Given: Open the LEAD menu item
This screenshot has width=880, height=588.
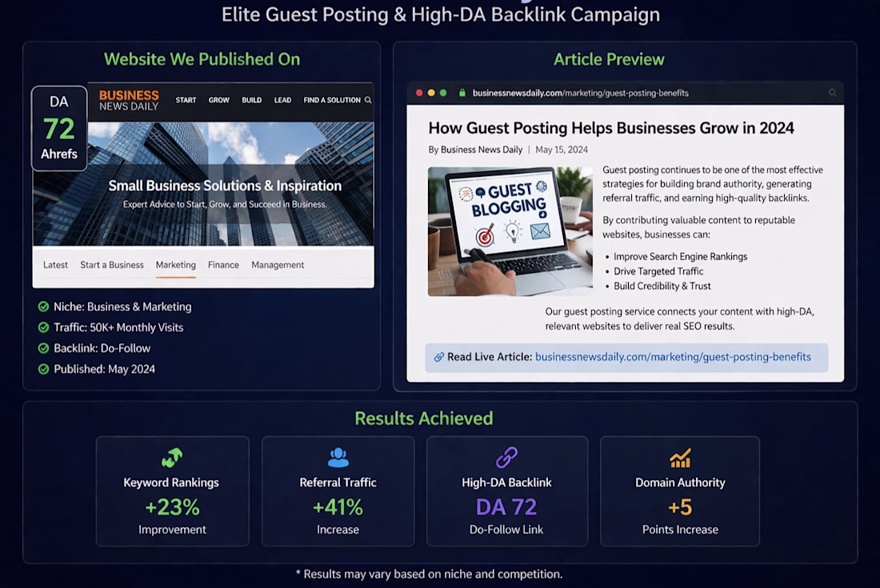Looking at the screenshot, I should [x=282, y=100].
